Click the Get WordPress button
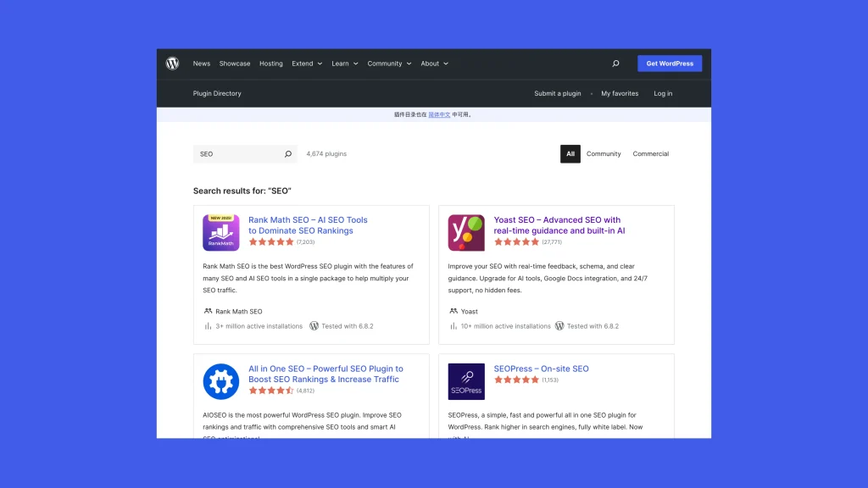This screenshot has width=868, height=488. pyautogui.click(x=670, y=64)
